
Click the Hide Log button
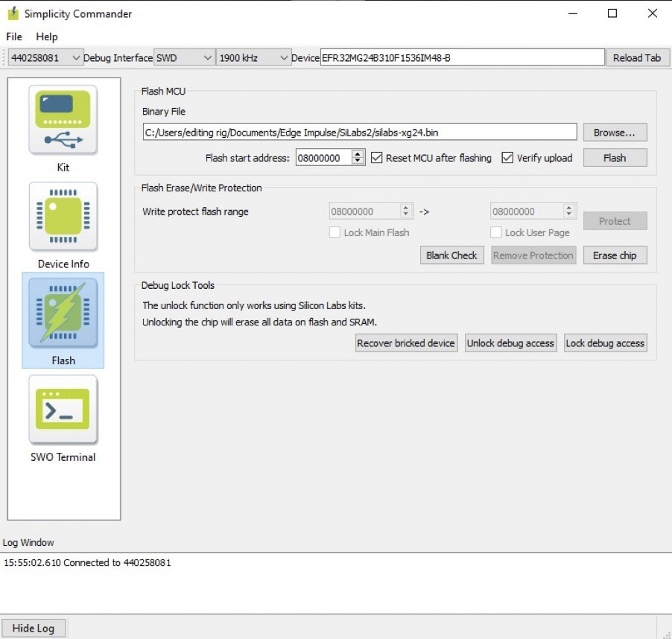(34, 629)
